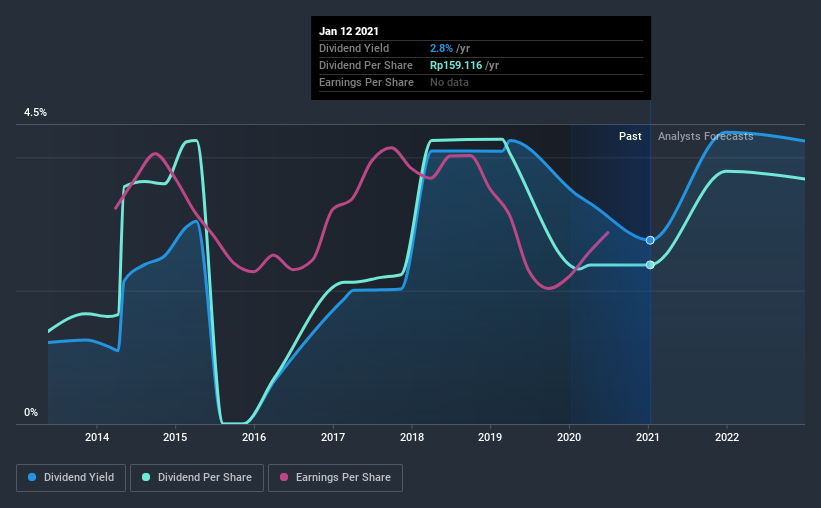
Task: Select the teal Dividend Per Share marker at 2021
Action: 650,265
